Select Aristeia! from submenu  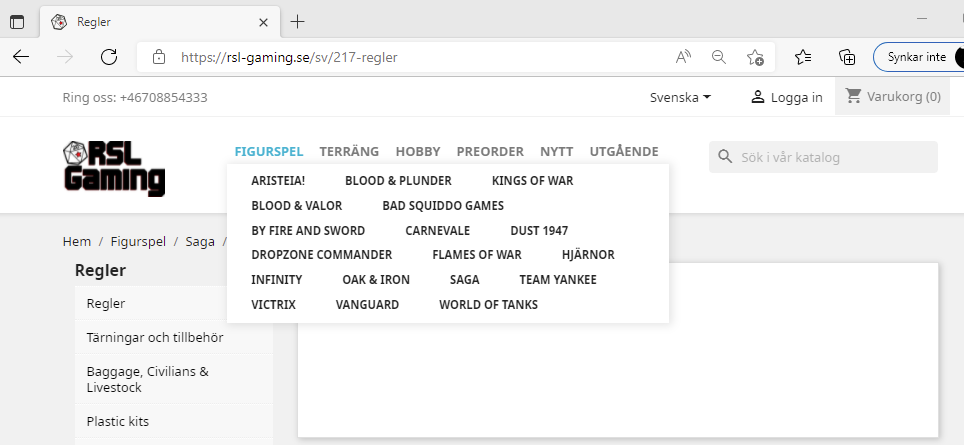(x=278, y=181)
